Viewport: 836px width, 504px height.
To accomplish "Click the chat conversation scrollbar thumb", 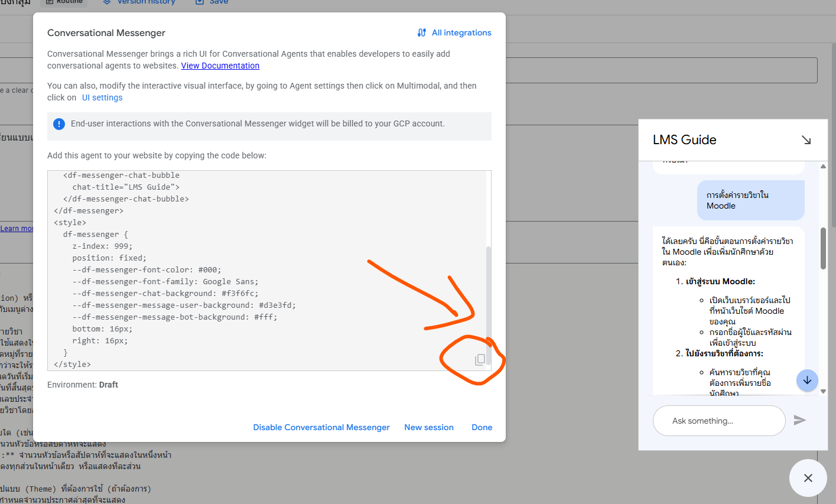I will 823,248.
